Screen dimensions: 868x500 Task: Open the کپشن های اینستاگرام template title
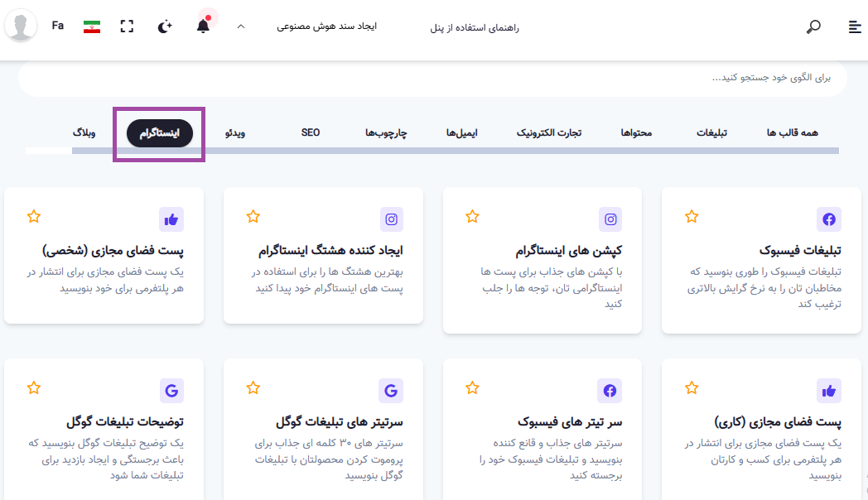tap(568, 251)
